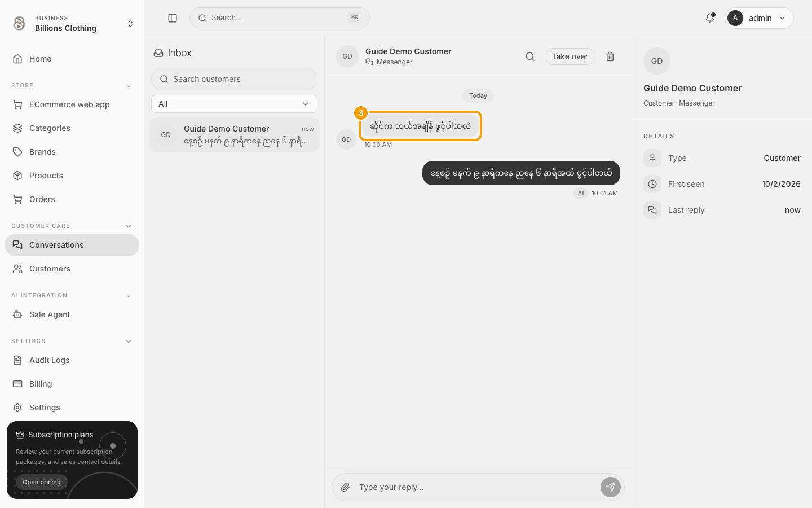This screenshot has height=508, width=812.
Task: Click the global Search field
Action: click(x=280, y=18)
